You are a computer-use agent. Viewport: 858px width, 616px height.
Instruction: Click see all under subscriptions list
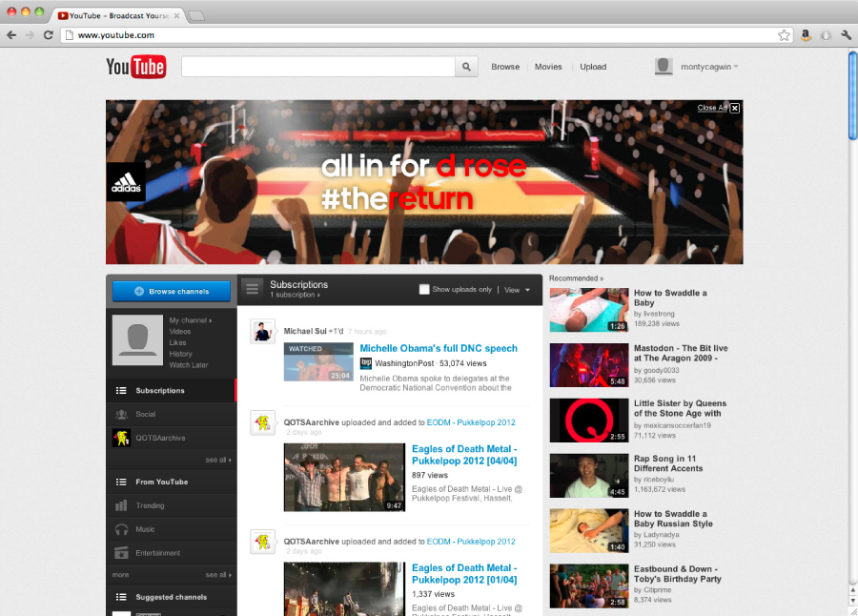pyautogui.click(x=218, y=460)
